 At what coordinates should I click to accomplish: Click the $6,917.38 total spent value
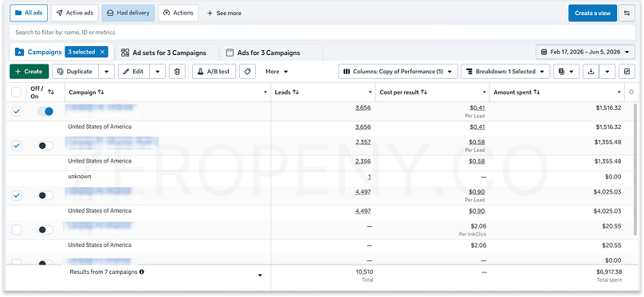609,272
